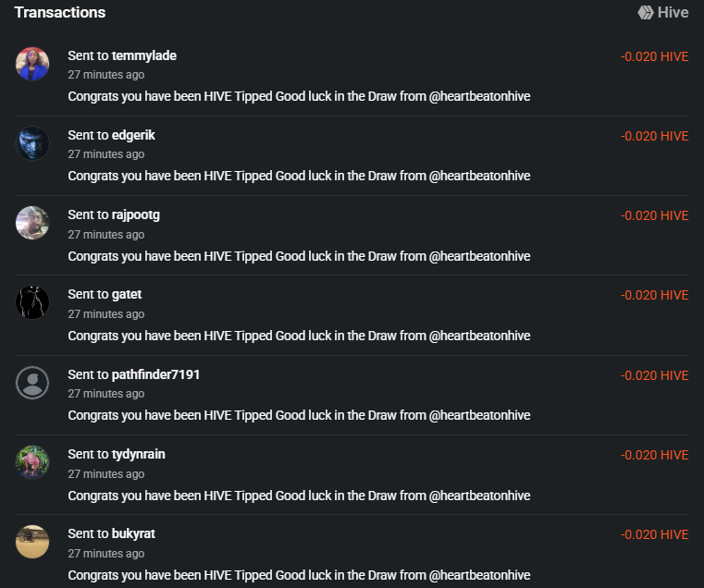
Task: Click pathfinder7191's default avatar icon
Action: (x=32, y=382)
